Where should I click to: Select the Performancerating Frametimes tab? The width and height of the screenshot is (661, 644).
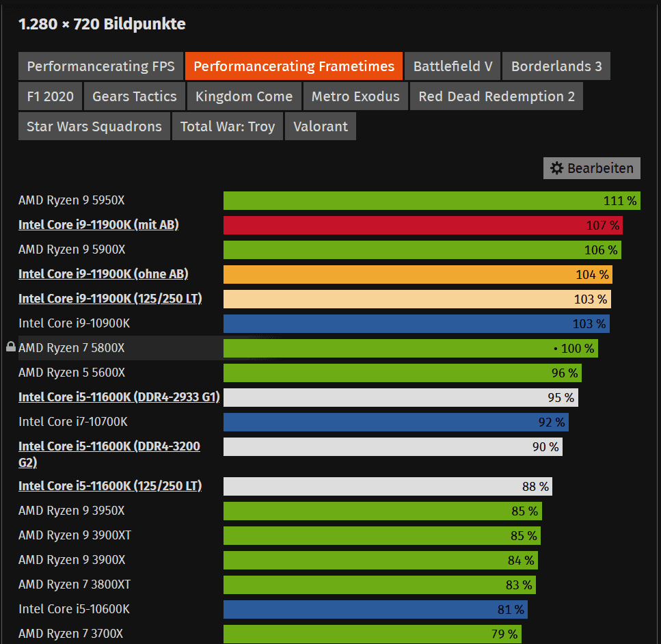click(294, 66)
